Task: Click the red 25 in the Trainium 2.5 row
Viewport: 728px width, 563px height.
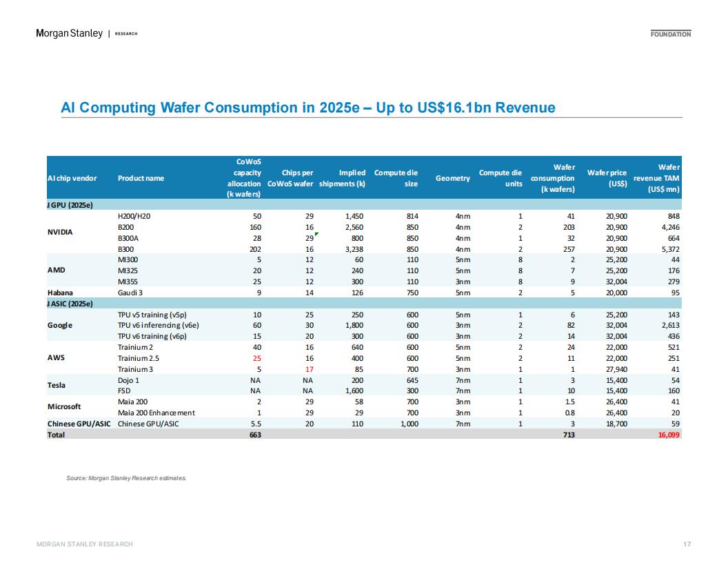Action: (256, 358)
